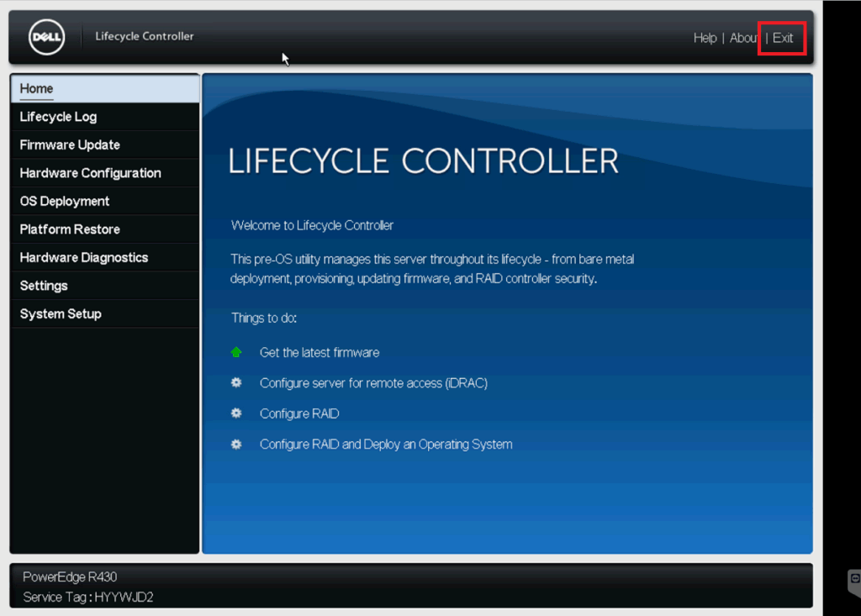Exit the Lifecycle Controller
The width and height of the screenshot is (861, 616).
pos(783,38)
